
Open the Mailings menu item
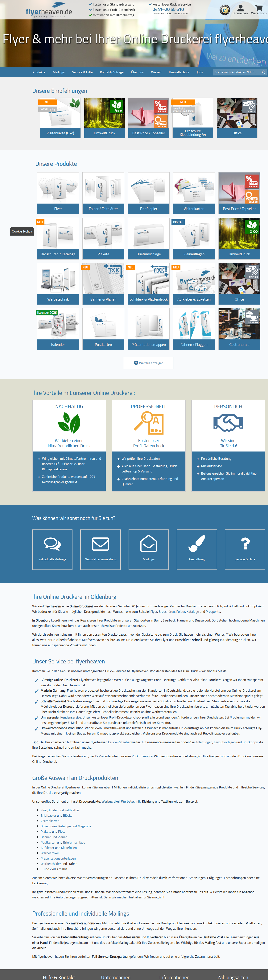[x=59, y=72]
